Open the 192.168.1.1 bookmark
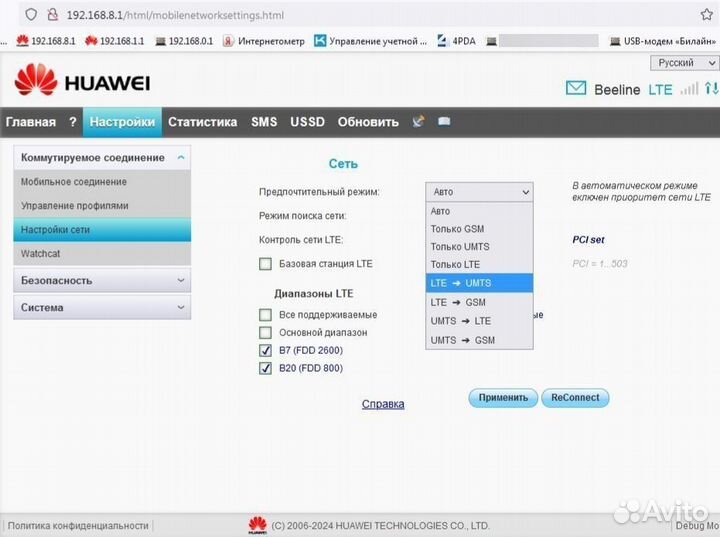Viewport: 720px width, 537px height. point(114,41)
